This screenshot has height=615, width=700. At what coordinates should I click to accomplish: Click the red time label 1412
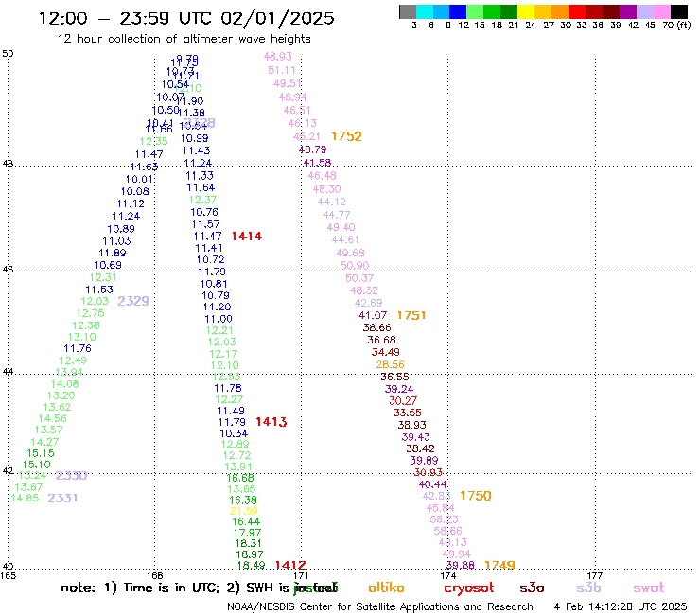point(290,566)
